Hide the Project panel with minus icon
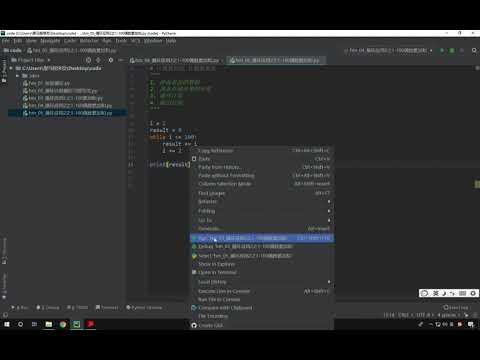The height and width of the screenshot is (360, 480). point(121,60)
